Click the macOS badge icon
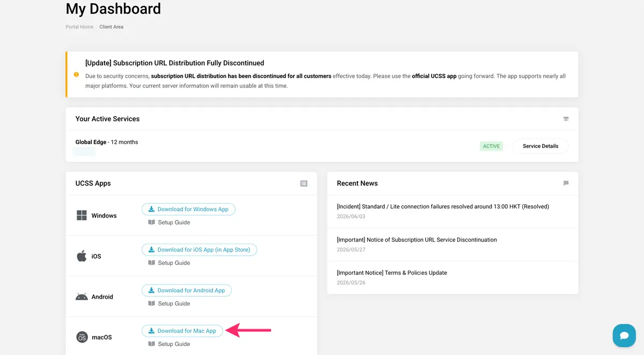This screenshot has height=355, width=644. pos(82,337)
